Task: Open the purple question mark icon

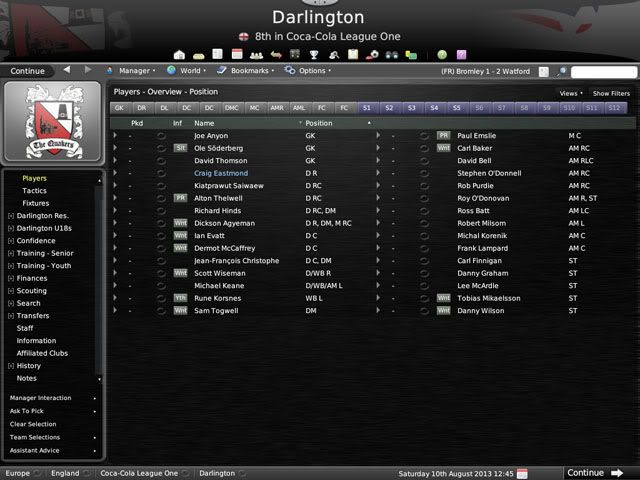Action: tap(462, 55)
